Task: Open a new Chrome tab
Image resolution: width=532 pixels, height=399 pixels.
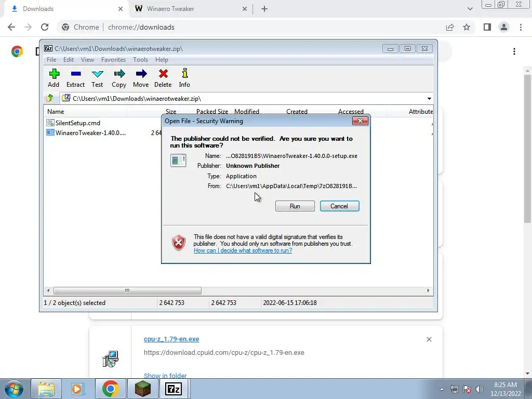Action: (264, 9)
